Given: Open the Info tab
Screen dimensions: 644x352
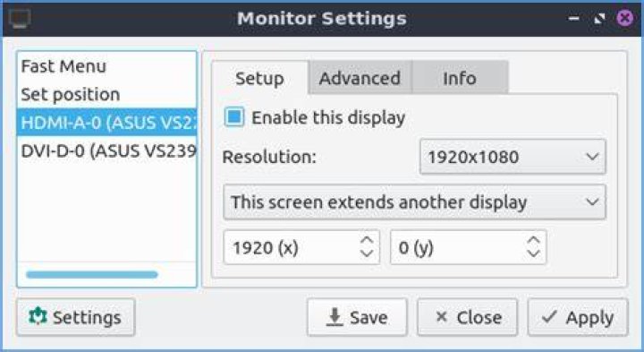Looking at the screenshot, I should click(460, 78).
